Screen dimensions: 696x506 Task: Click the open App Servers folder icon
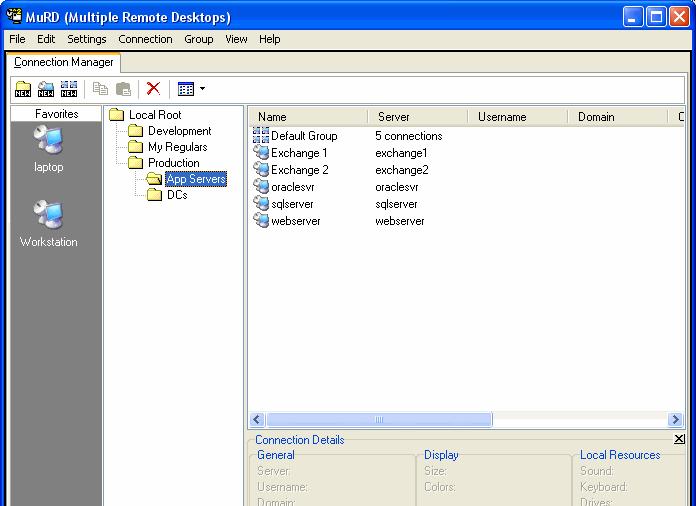pos(154,179)
